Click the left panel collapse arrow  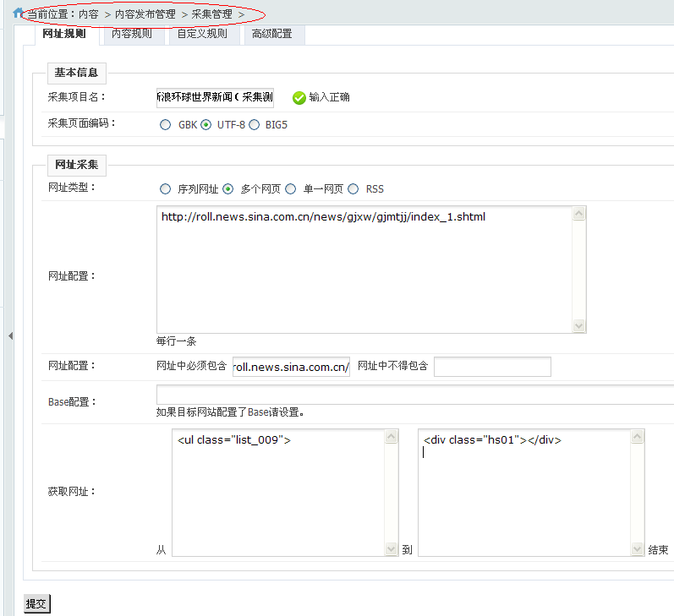point(10,336)
